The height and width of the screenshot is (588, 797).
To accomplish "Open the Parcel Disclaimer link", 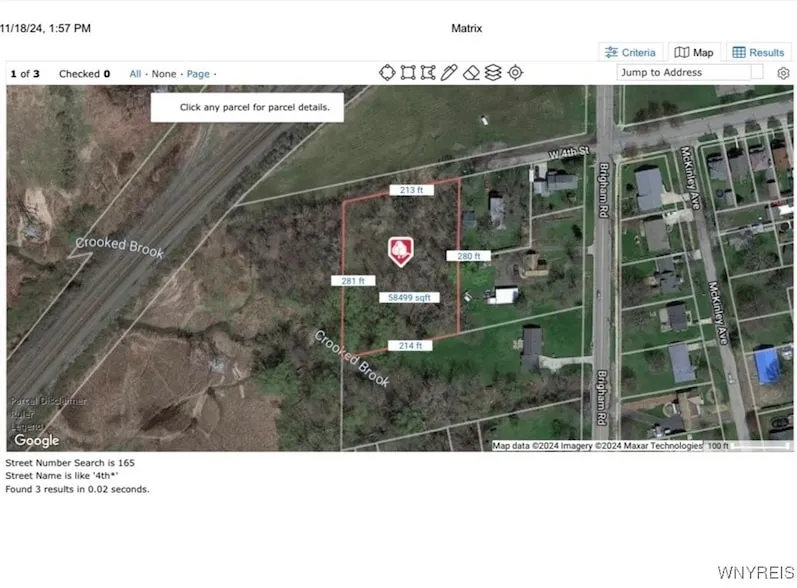I will tap(48, 401).
